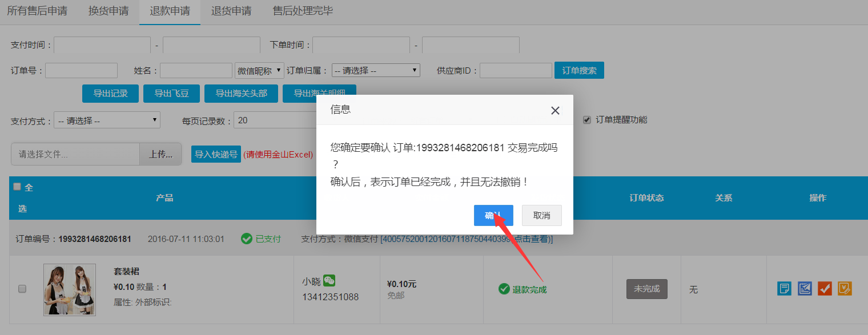
Task: Click the blue shipping/send order icon
Action: (x=805, y=288)
